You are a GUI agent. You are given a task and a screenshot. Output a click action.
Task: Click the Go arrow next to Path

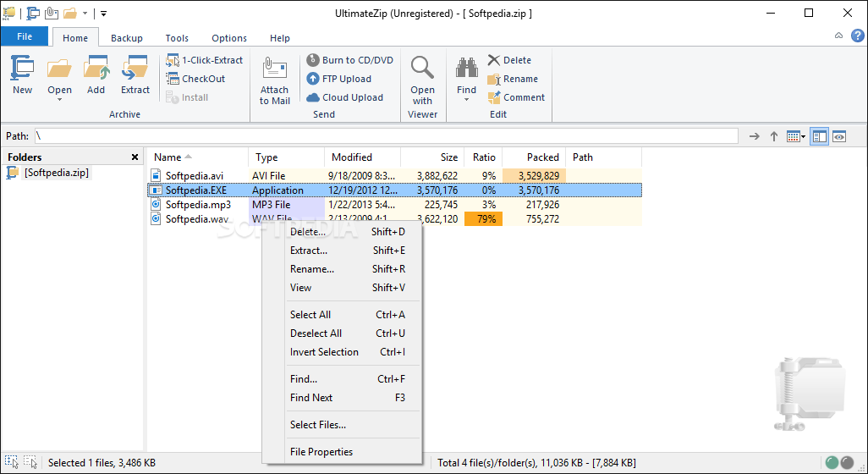pyautogui.click(x=754, y=136)
